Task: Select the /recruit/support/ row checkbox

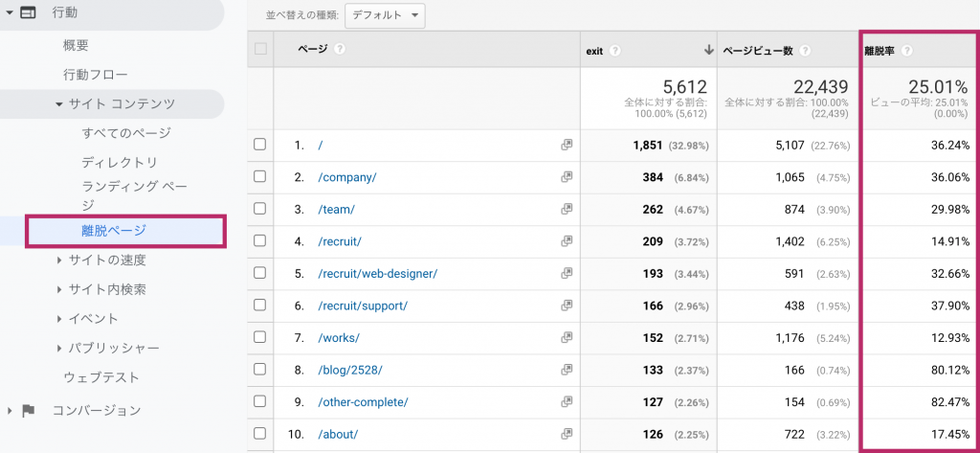Action: coord(259,305)
